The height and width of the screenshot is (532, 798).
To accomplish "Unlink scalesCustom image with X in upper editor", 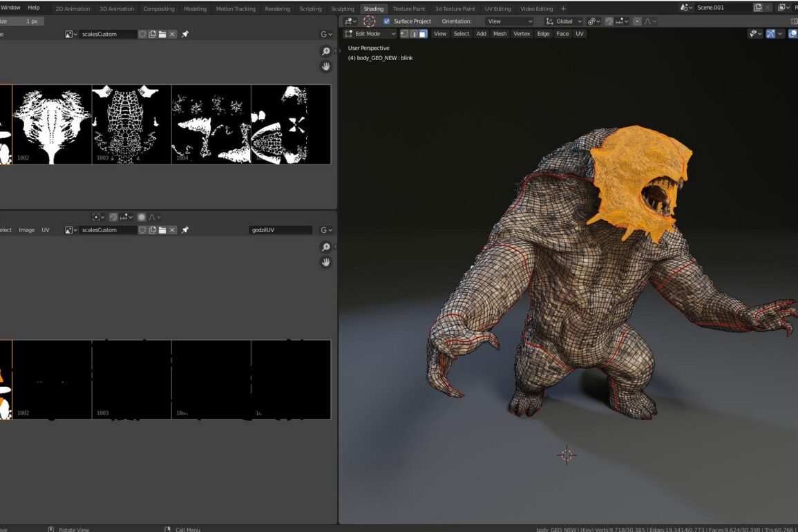I will click(x=172, y=34).
